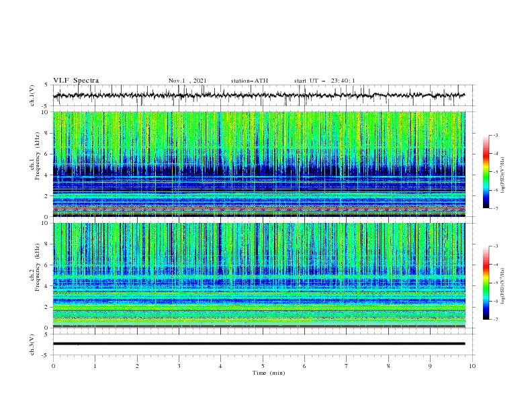The height and width of the screenshot is (411, 532).
Task: Click the "-3" tick on upper colorbar
Action: point(496,135)
